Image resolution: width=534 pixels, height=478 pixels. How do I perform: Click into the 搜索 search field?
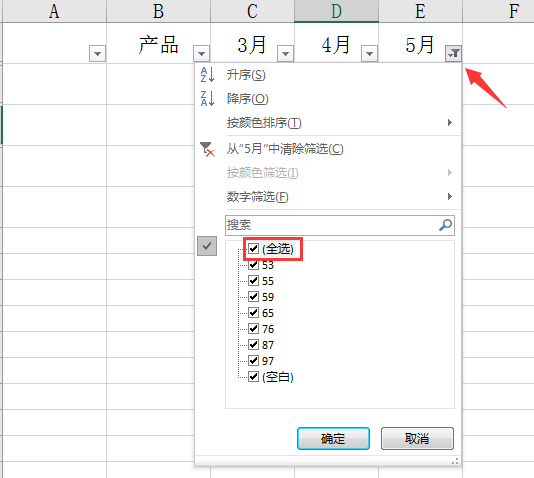pos(340,225)
